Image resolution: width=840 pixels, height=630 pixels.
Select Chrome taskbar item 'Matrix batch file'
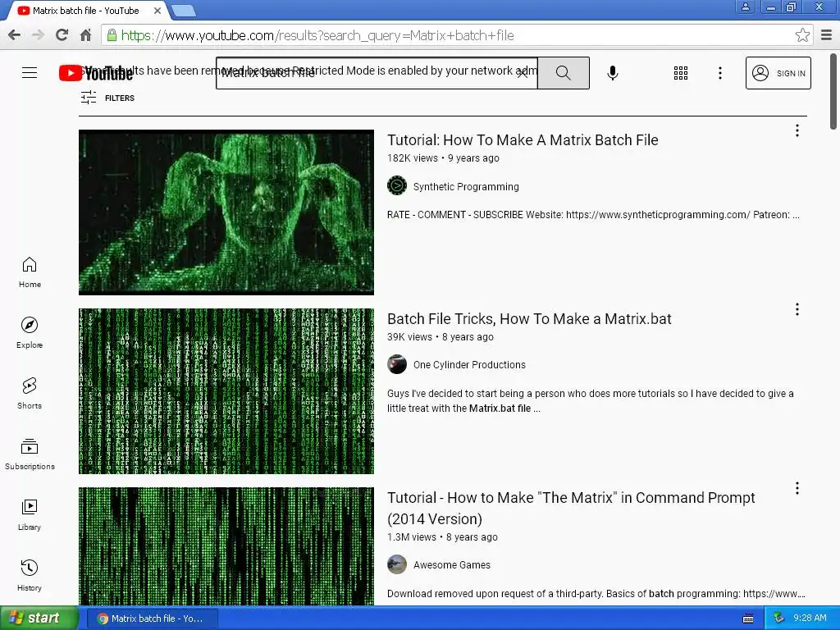[151, 619]
